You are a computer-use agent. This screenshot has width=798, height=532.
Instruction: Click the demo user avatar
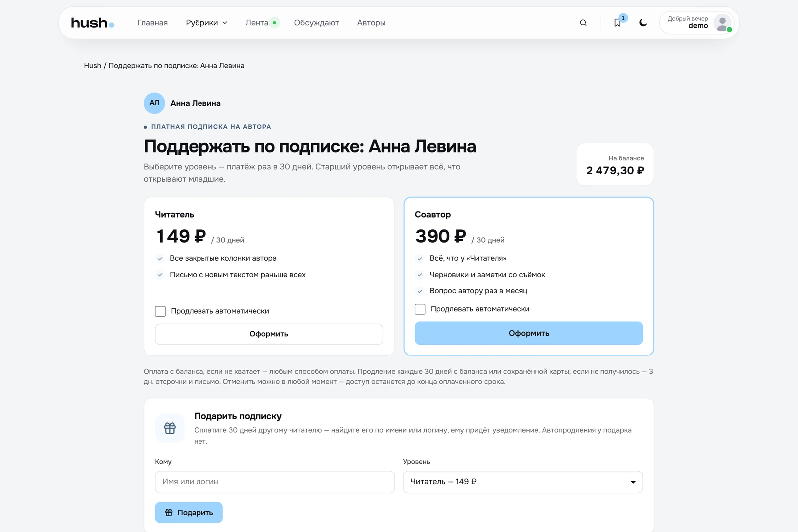[722, 23]
